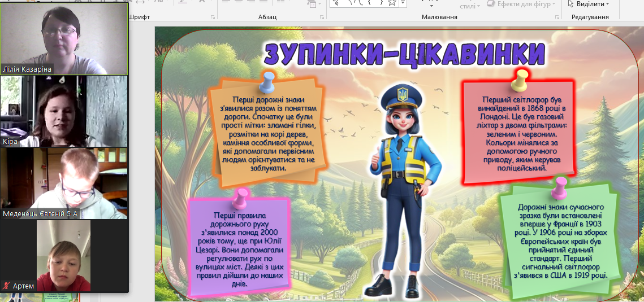
Task: Open the Виділити dropdown
Action: pyautogui.click(x=588, y=4)
